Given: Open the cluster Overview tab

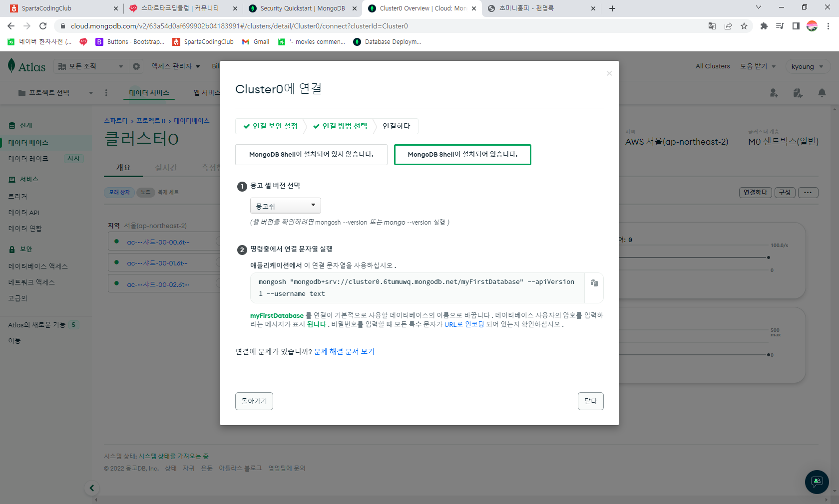Looking at the screenshot, I should click(x=123, y=168).
